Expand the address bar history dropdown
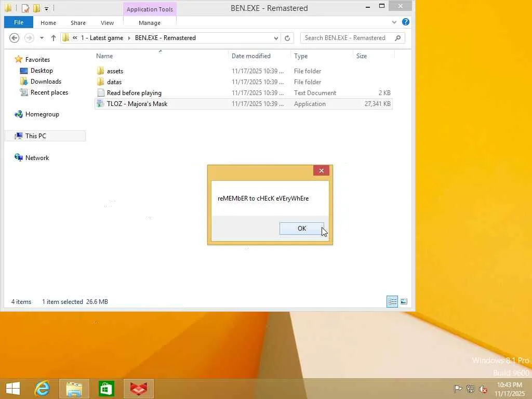This screenshot has height=399, width=532. 276,38
